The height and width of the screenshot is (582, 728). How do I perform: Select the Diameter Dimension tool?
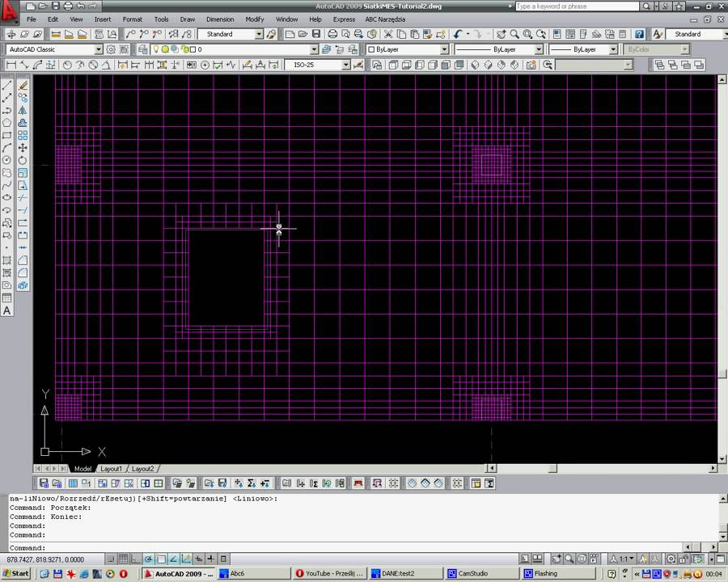pyautogui.click(x=93, y=65)
